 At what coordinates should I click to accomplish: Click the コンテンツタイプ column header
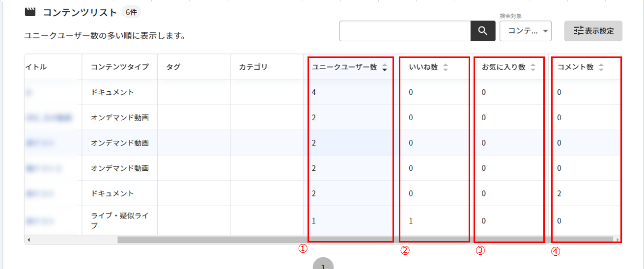[x=119, y=67]
